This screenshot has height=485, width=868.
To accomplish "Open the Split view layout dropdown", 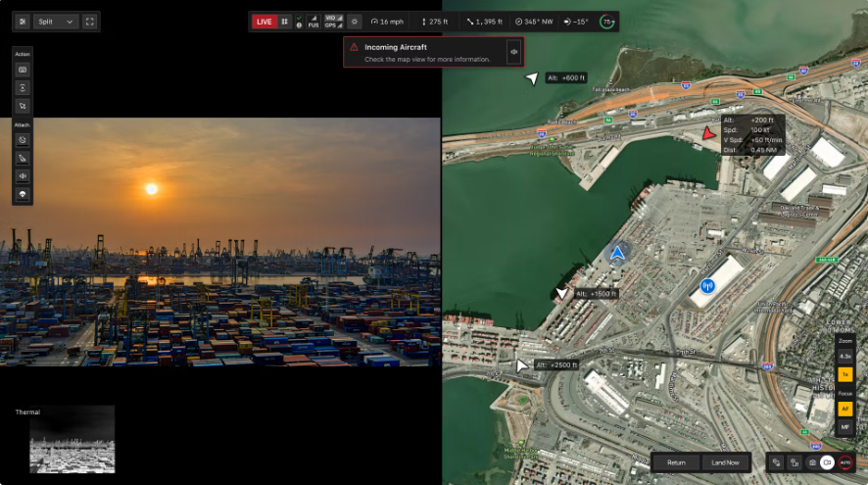I will pyautogui.click(x=56, y=22).
